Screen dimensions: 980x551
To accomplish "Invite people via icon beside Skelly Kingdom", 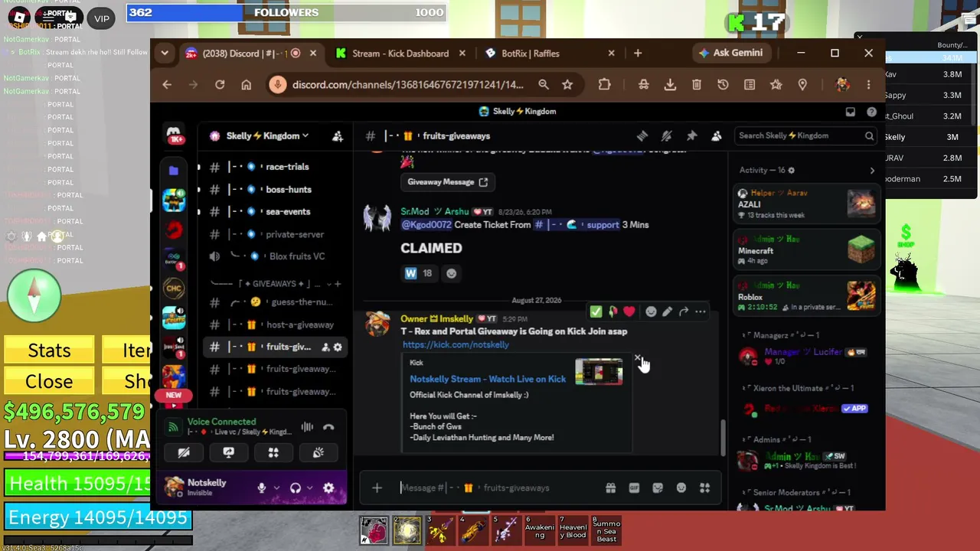I will click(x=338, y=136).
